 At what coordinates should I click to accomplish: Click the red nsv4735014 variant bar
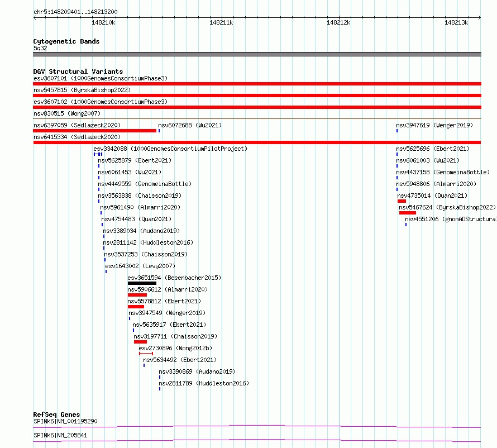coord(402,201)
